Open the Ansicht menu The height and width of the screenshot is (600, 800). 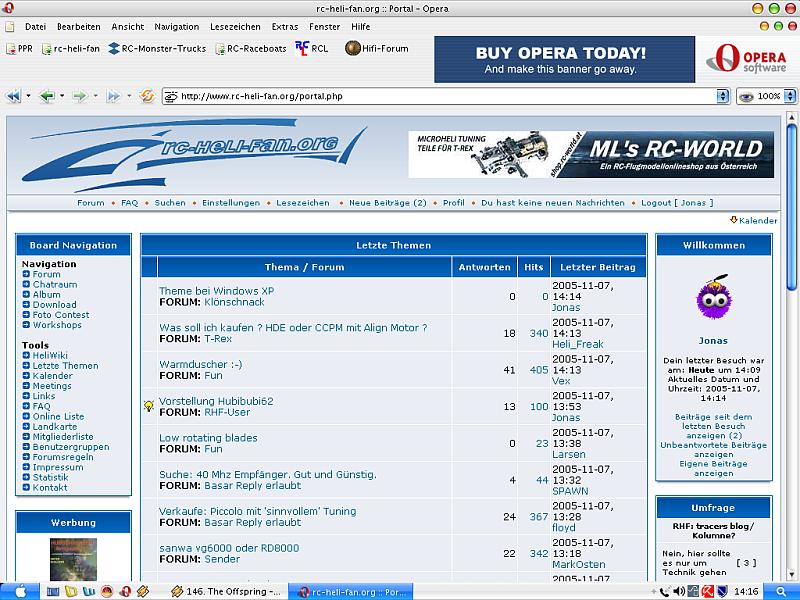point(128,27)
